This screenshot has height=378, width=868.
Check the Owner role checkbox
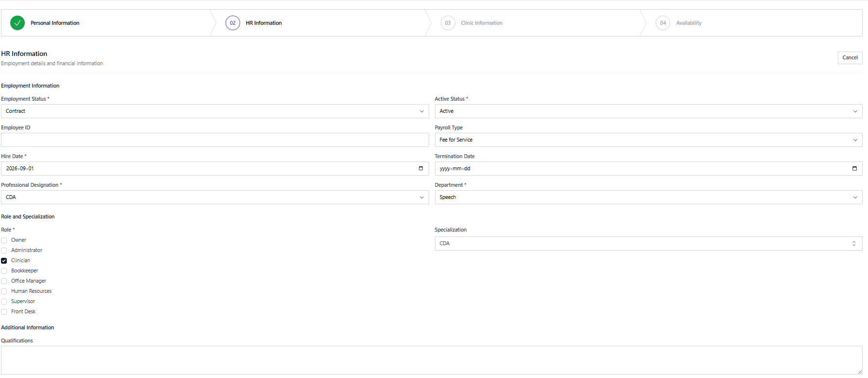[x=4, y=240]
